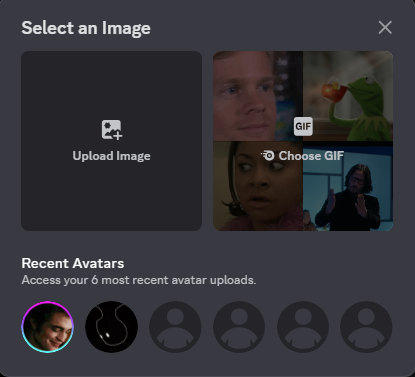Select the smiling man recent avatar
This screenshot has width=415, height=377.
tap(47, 327)
